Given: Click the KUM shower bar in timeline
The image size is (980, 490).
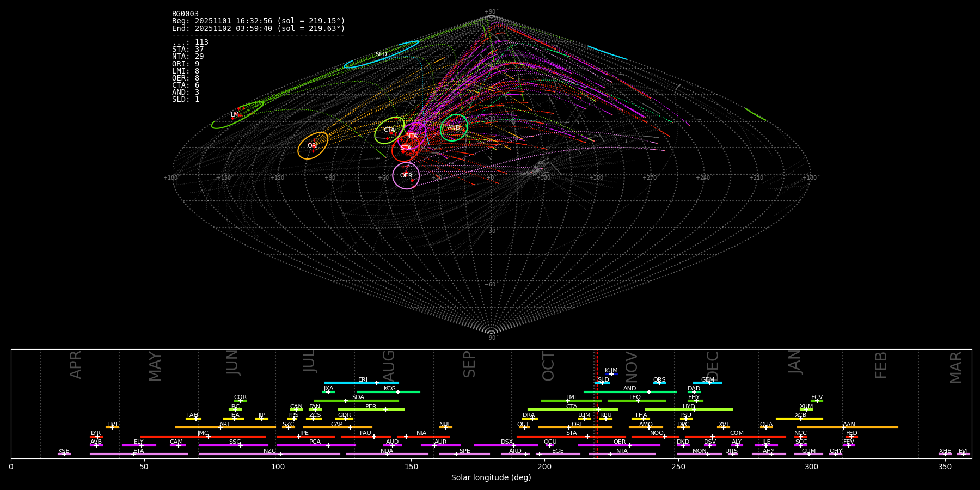Looking at the screenshot, I should pyautogui.click(x=611, y=374).
